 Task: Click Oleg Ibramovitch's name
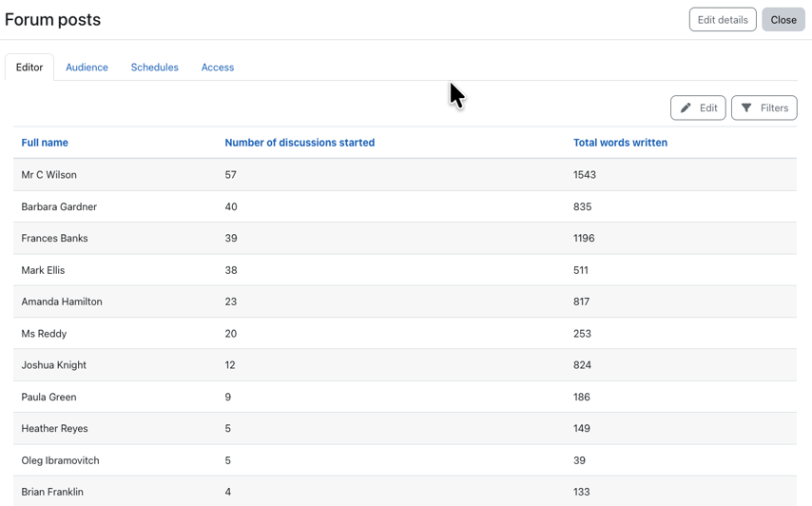tap(60, 460)
